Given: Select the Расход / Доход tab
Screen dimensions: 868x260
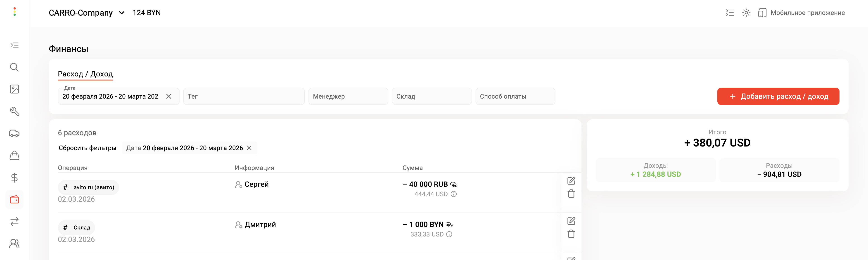Looking at the screenshot, I should coord(85,74).
